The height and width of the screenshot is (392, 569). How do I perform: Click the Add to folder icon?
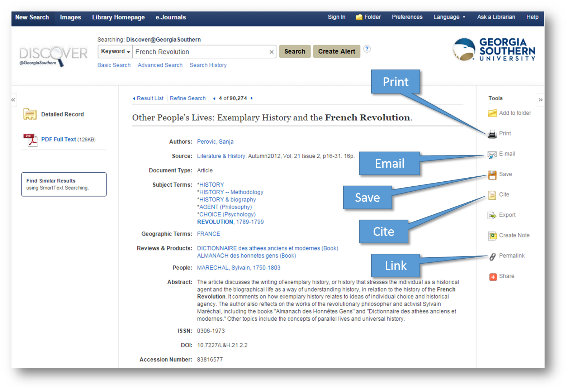(492, 113)
